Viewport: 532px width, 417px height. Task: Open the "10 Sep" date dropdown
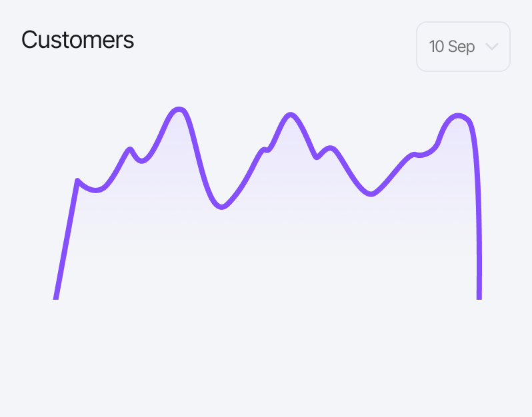pyautogui.click(x=463, y=47)
